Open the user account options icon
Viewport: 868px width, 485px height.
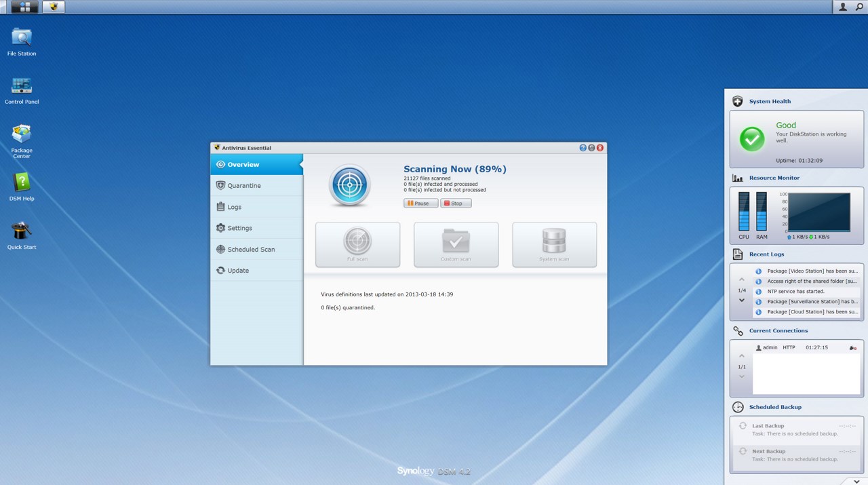tap(843, 7)
